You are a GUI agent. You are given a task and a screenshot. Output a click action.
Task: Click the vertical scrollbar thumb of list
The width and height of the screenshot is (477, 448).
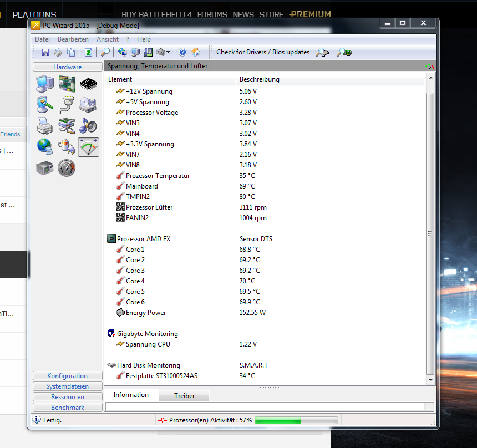[x=430, y=233]
